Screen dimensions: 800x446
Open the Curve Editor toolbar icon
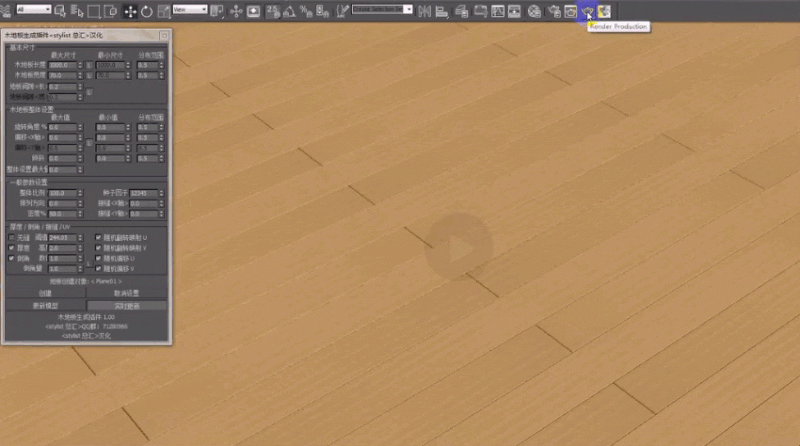click(x=497, y=11)
